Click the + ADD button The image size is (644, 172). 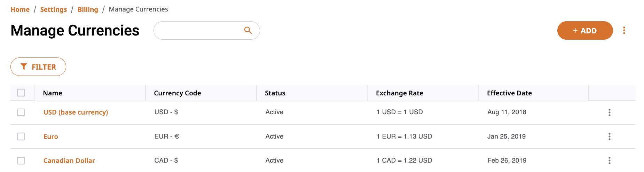585,30
